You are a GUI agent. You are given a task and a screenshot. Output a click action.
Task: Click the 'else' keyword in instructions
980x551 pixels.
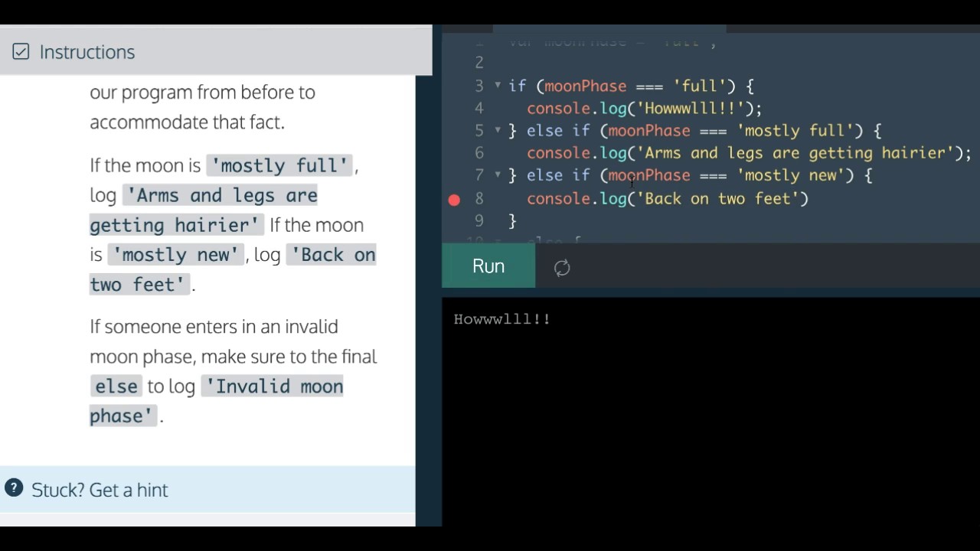click(116, 386)
